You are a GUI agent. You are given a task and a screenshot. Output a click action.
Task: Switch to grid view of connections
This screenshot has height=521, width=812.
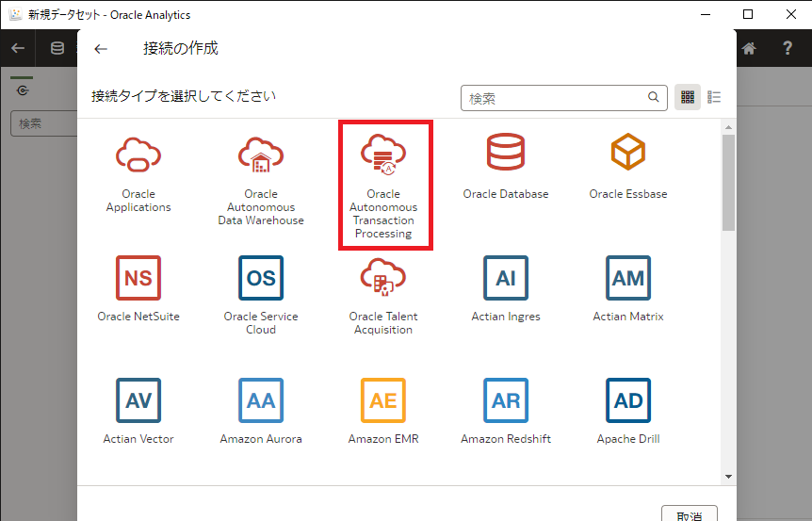tap(688, 97)
